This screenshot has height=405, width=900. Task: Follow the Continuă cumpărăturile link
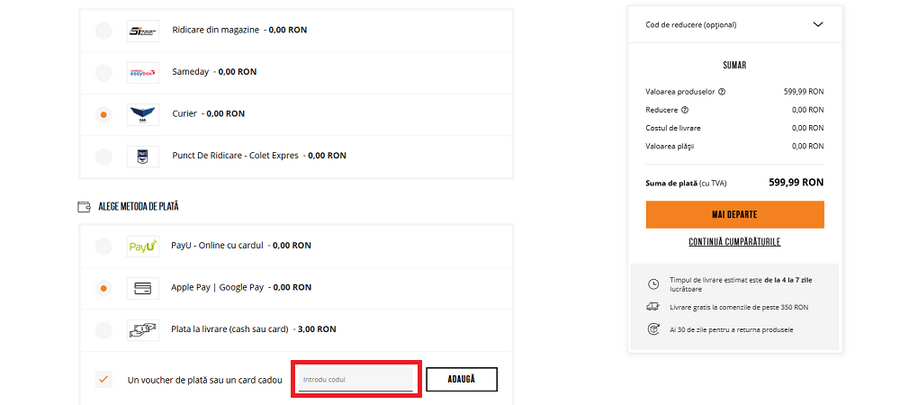(x=734, y=242)
